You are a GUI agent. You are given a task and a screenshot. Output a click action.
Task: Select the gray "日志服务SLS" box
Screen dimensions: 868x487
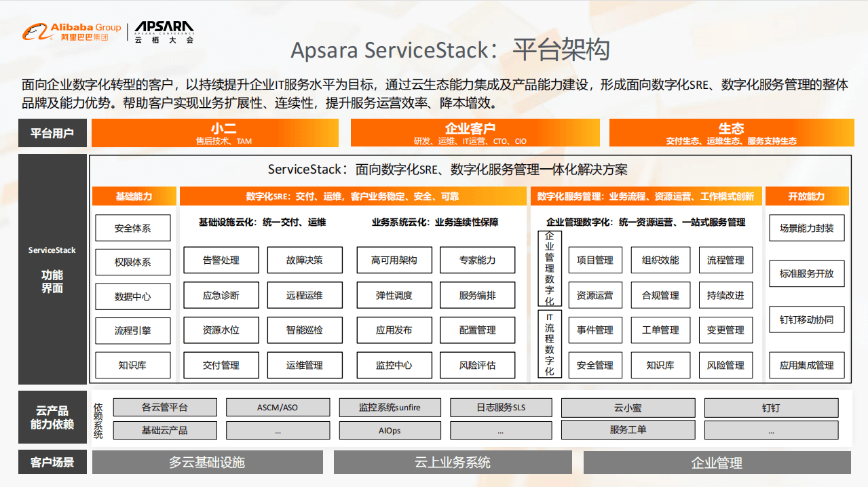501,408
